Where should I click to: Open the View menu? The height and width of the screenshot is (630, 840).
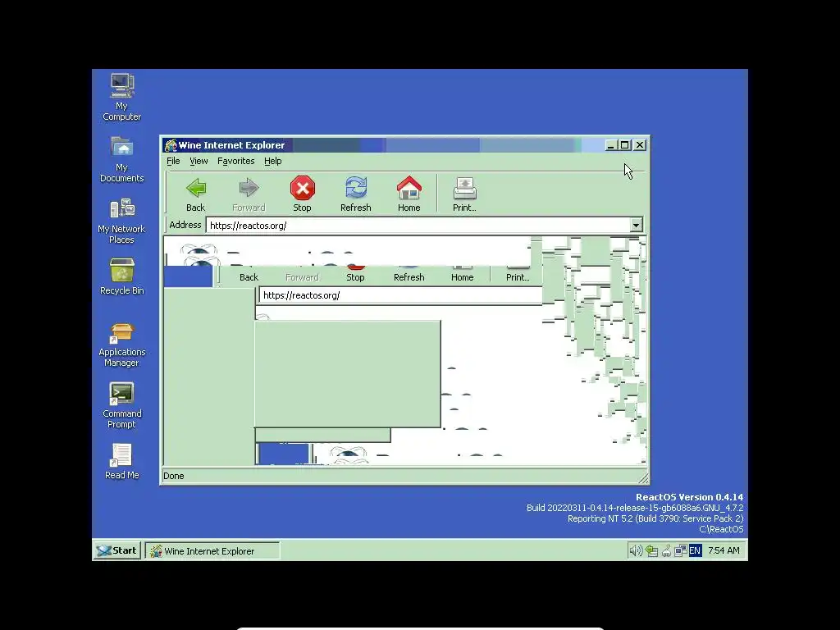[x=199, y=161]
